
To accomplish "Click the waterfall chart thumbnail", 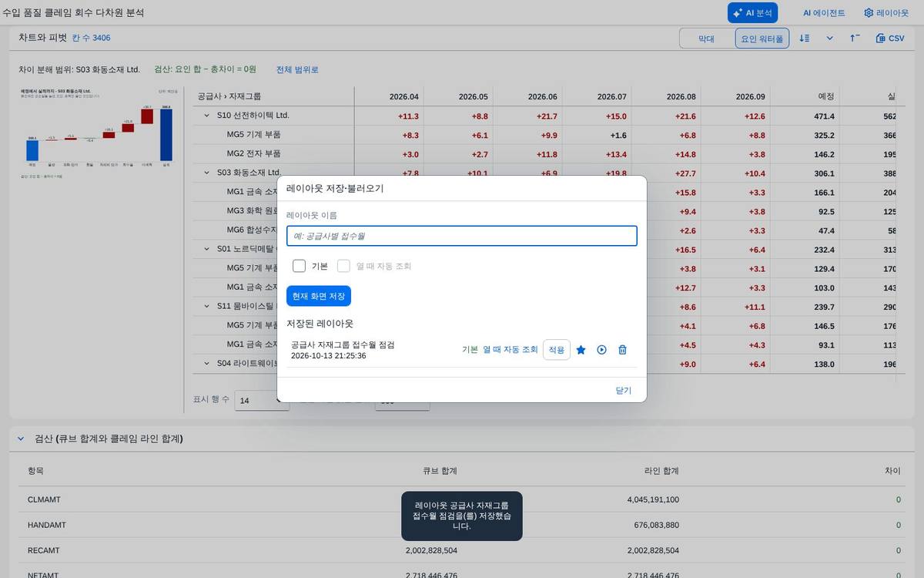I will tap(99, 134).
